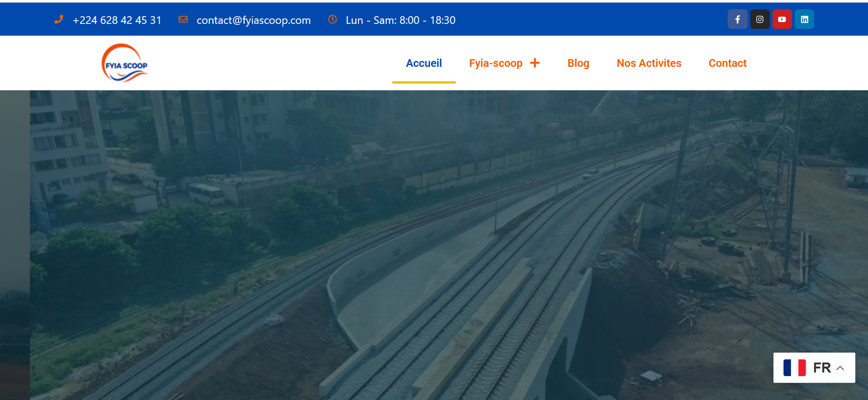
Task: Call the number +224 628 42 45 31
Action: point(117,20)
